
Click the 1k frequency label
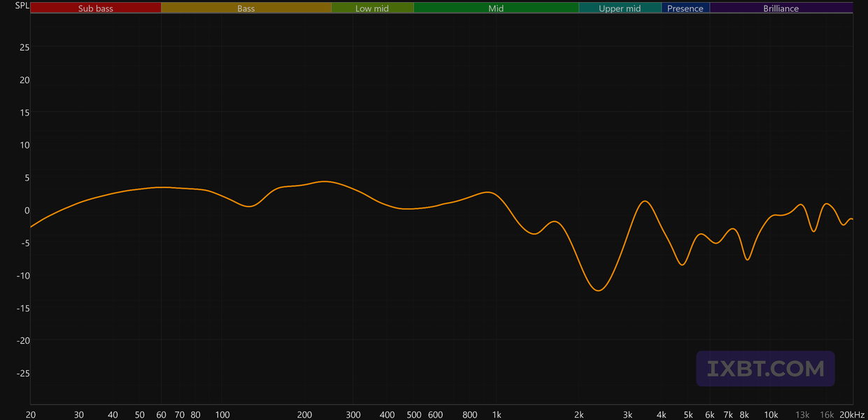pyautogui.click(x=497, y=414)
